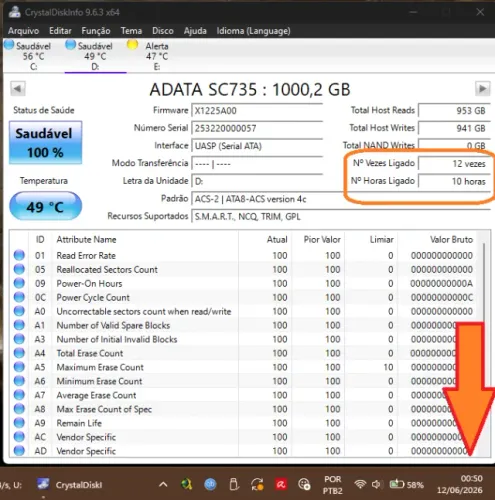Click the Wi-Fi icon in system tray

pos(360,484)
